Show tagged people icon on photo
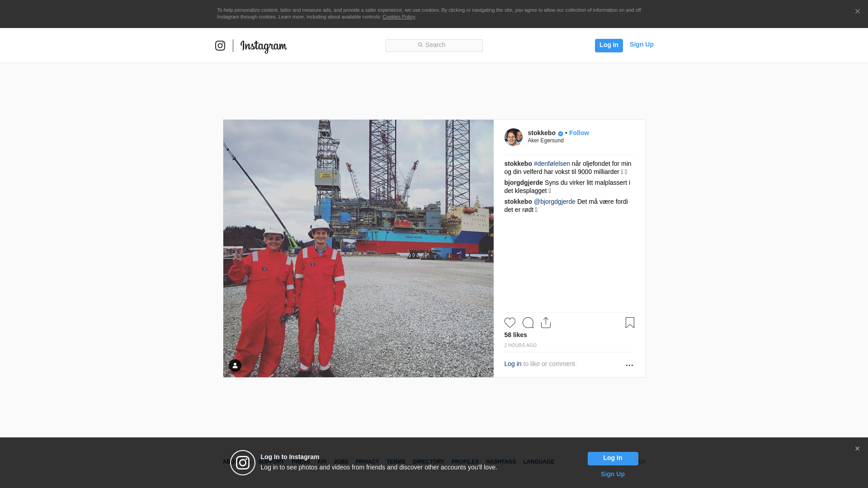 [x=235, y=366]
